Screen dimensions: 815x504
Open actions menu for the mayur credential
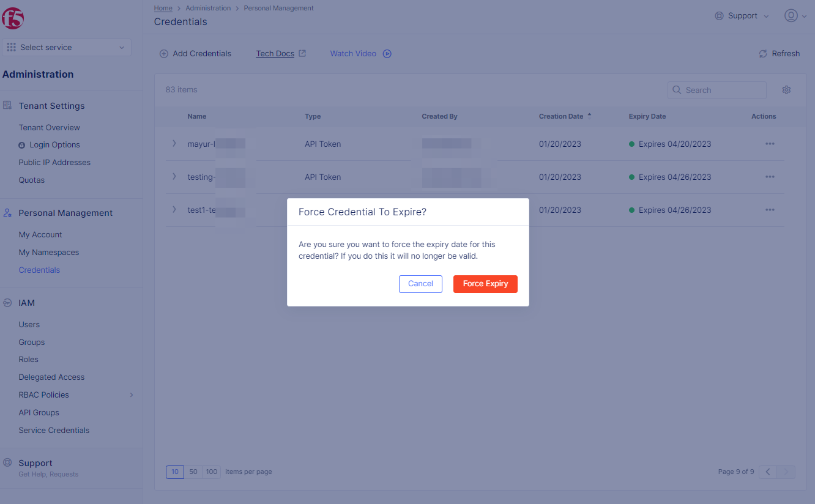(x=770, y=144)
